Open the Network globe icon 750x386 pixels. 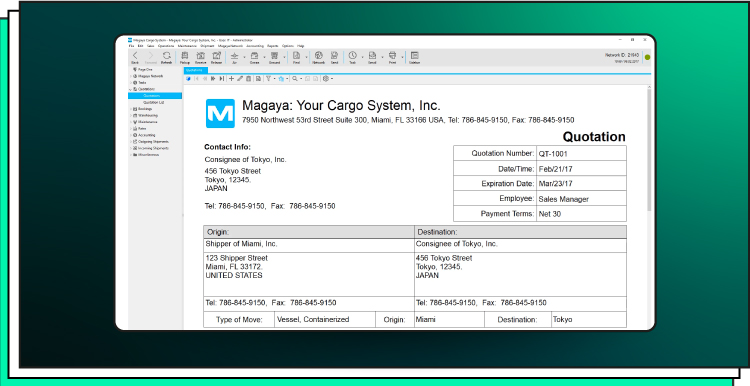point(319,55)
